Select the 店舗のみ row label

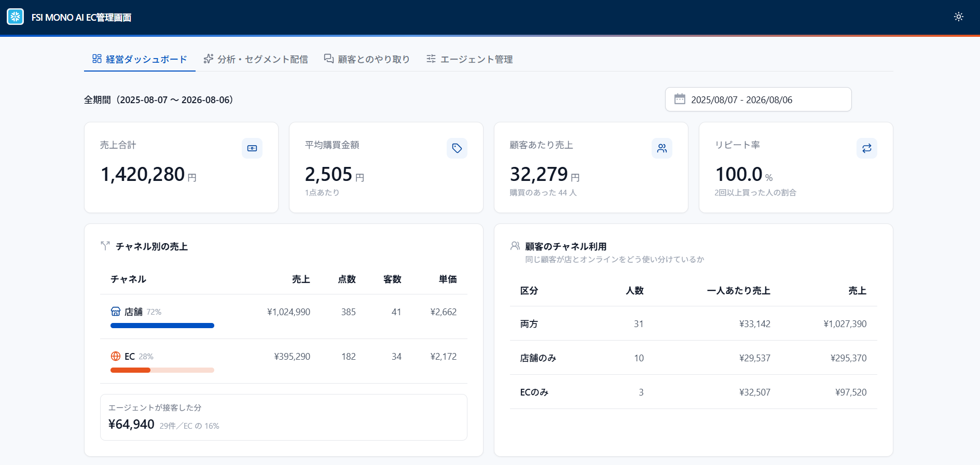click(538, 358)
